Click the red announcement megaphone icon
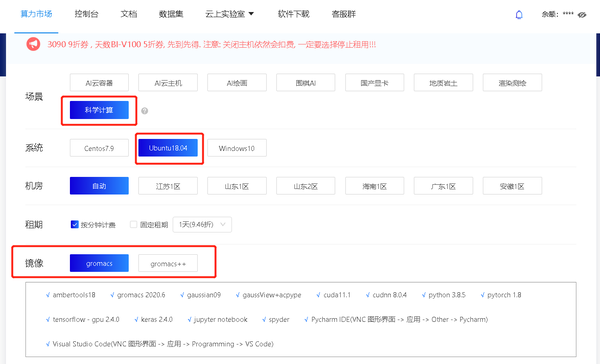The image size is (600, 364). coord(33,44)
